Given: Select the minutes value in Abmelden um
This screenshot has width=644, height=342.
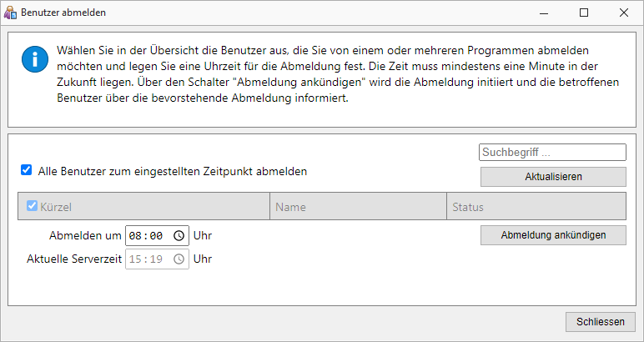Looking at the screenshot, I should [x=156, y=236].
